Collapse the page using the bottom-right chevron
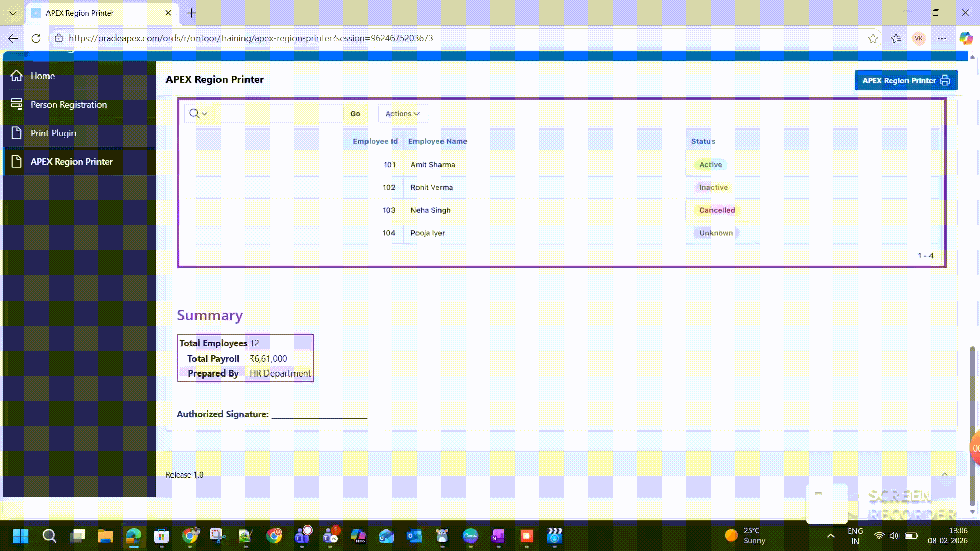Screen dimensions: 980x551 945,474
